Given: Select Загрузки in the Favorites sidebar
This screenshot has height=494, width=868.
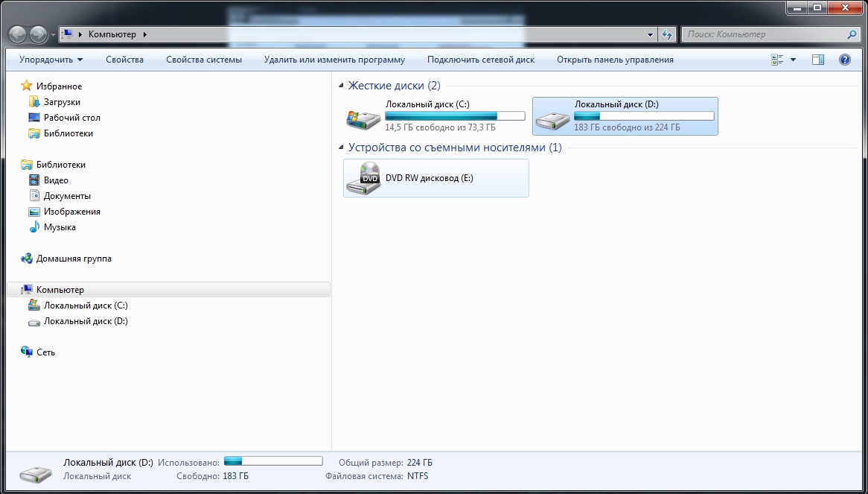Looking at the screenshot, I should (x=62, y=102).
